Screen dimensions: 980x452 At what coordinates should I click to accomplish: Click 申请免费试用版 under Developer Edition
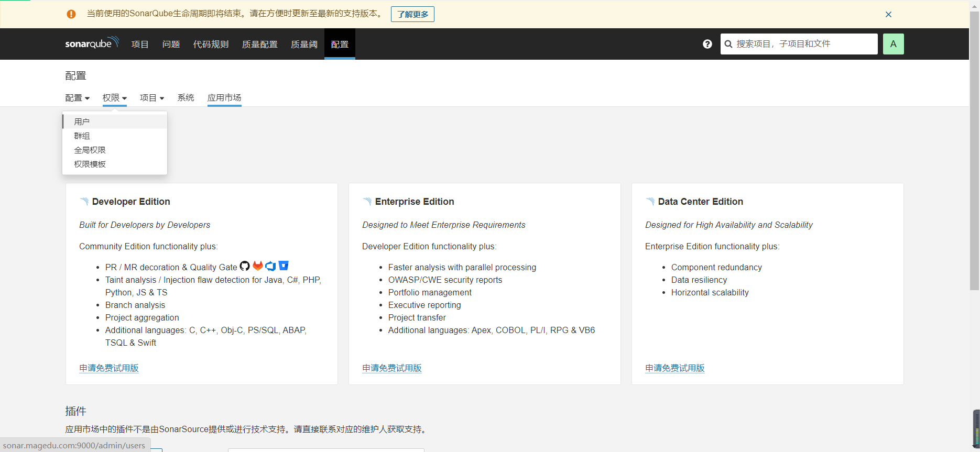[x=109, y=368]
